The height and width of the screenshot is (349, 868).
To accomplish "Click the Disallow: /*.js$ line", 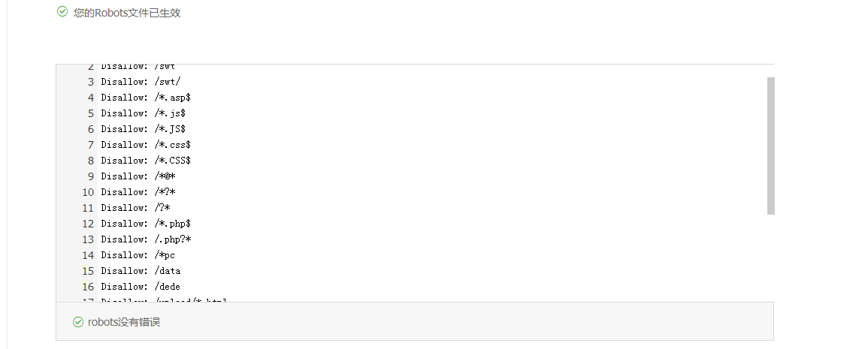I will coord(144,113).
